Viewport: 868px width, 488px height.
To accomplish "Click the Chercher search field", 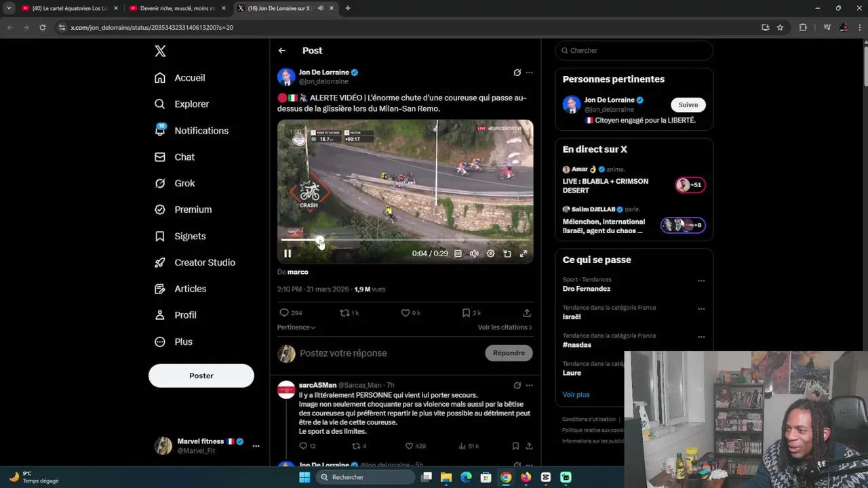I will (x=634, y=51).
